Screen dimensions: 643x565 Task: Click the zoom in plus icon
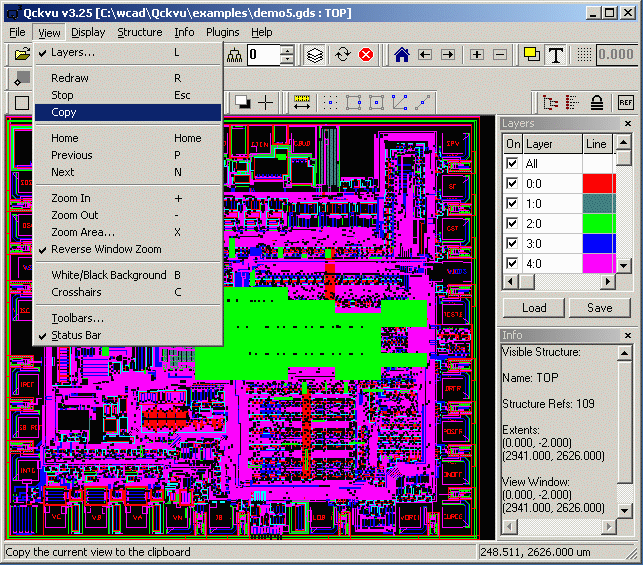[x=477, y=55]
